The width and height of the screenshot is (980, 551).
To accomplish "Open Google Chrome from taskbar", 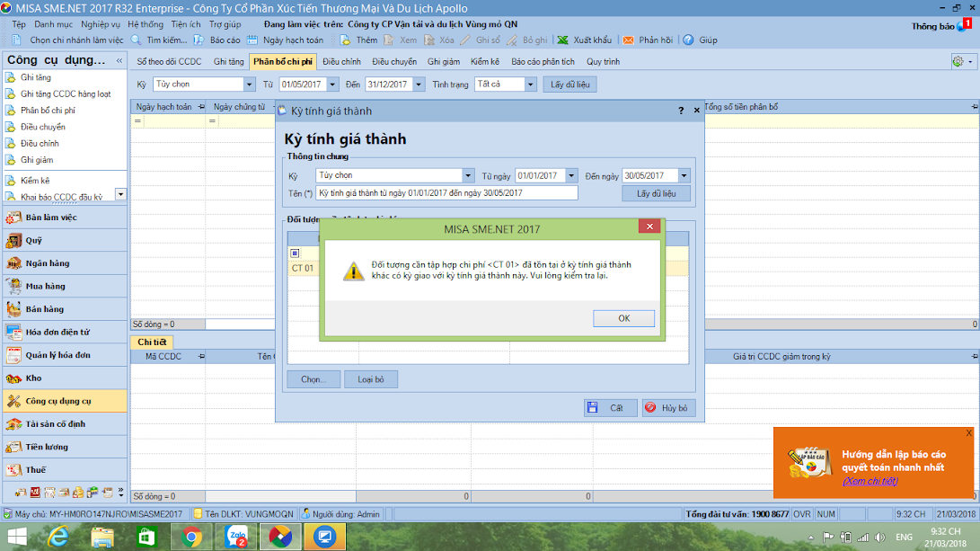I will [x=192, y=538].
